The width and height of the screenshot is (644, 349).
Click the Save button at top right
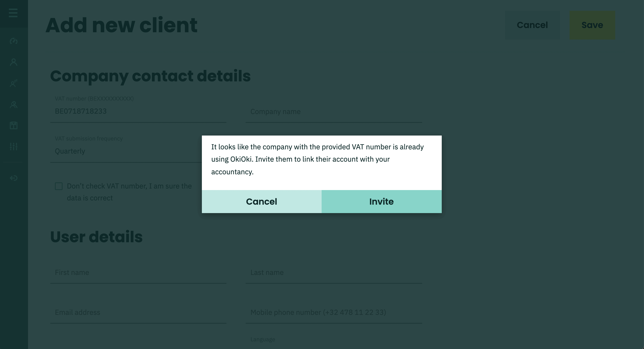coord(592,25)
